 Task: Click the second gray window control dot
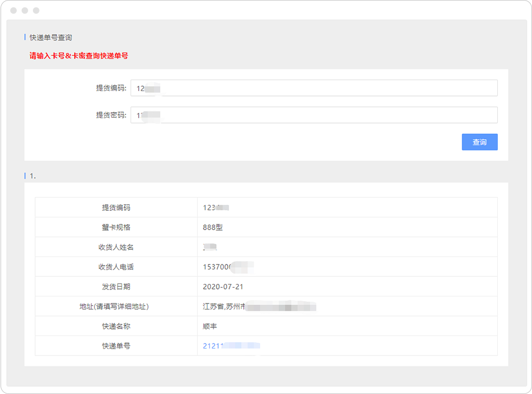(25, 10)
